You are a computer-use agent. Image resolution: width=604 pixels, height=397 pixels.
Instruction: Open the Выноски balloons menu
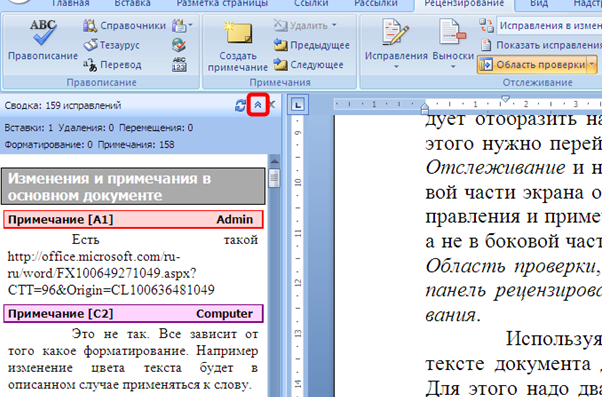point(453,45)
